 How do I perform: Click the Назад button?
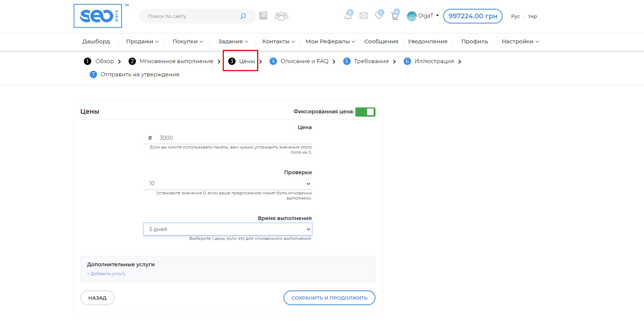tap(97, 298)
